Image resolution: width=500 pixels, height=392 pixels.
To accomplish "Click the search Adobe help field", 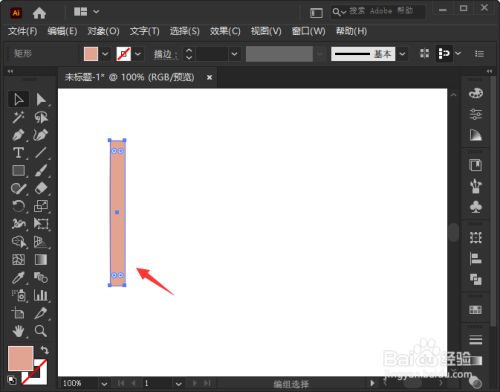I will [378, 11].
